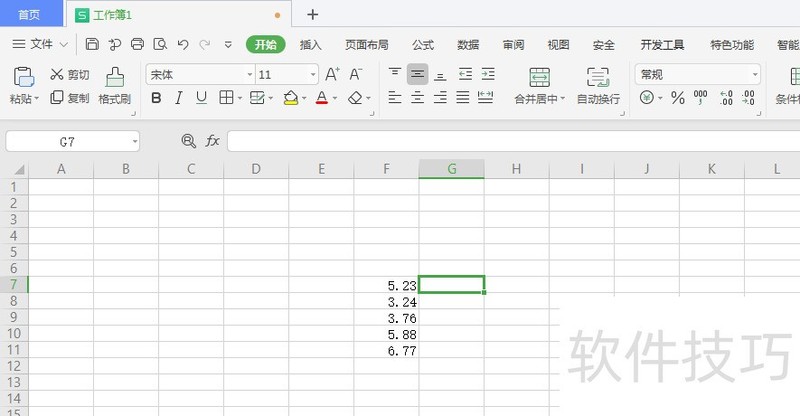This screenshot has width=800, height=416.
Task: Expand Paste (粘贴) options arrow
Action: pyautogui.click(x=37, y=99)
